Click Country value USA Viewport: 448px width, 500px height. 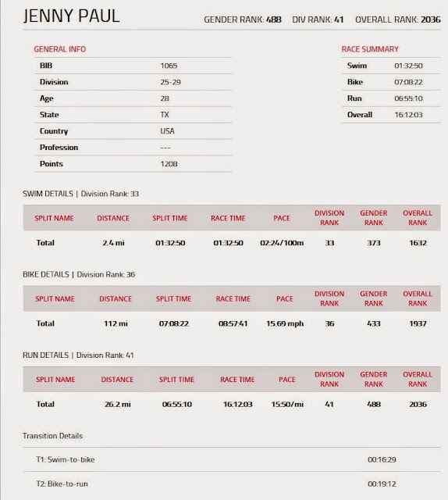pyautogui.click(x=167, y=131)
